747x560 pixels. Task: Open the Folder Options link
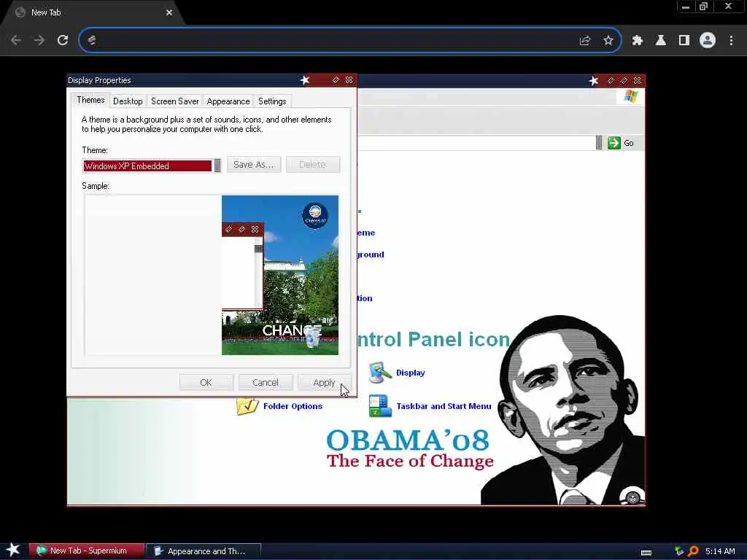coord(293,406)
